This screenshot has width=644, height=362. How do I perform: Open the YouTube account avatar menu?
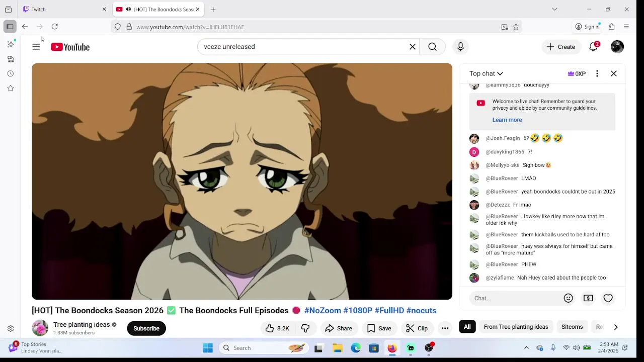click(617, 47)
